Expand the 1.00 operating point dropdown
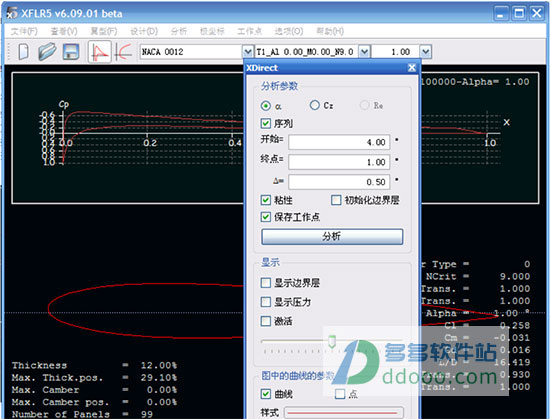 425,52
